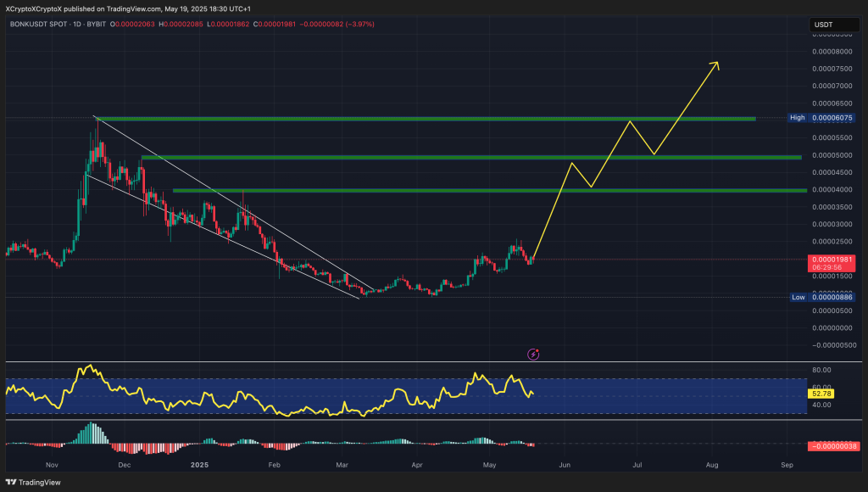This screenshot has height=492, width=868.
Task: Click the Mar label on time axis
Action: click(342, 465)
